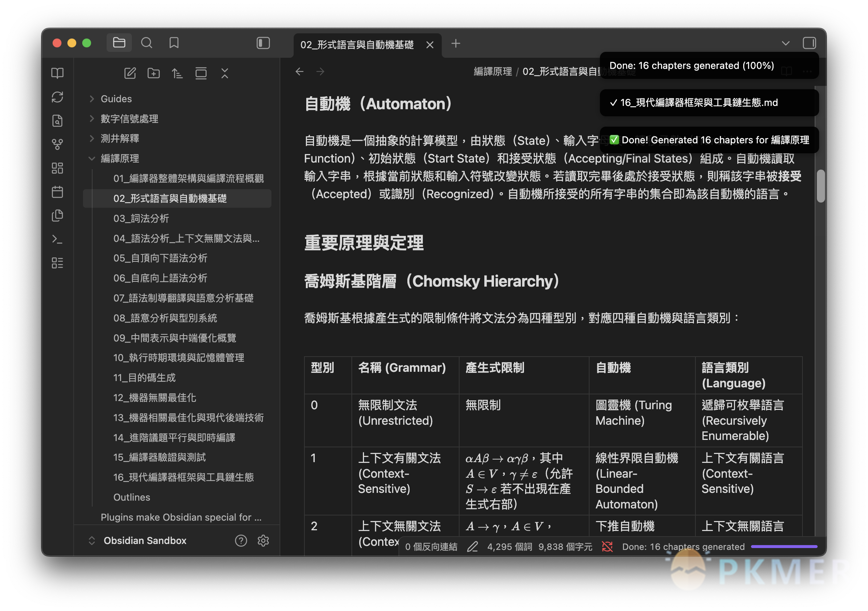Create a new folder icon
868x611 pixels.
[153, 73]
